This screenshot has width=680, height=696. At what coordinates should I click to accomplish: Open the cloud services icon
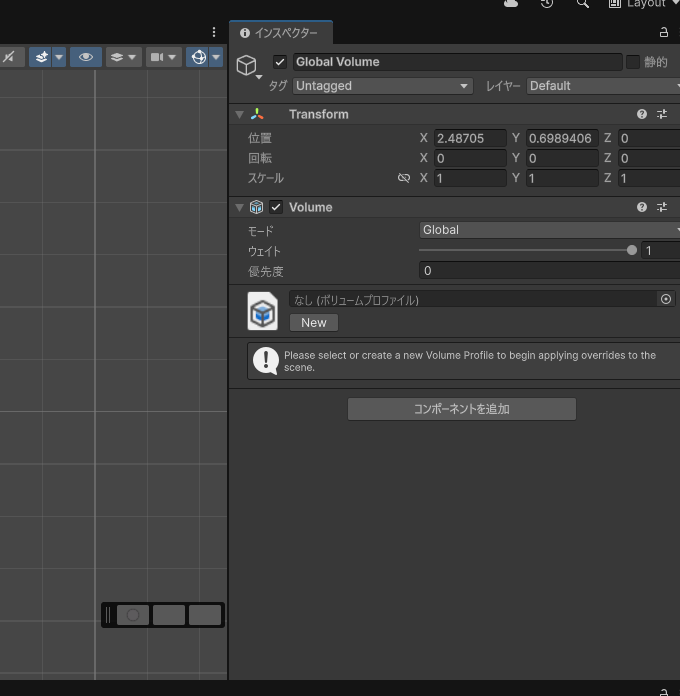[x=512, y=4]
